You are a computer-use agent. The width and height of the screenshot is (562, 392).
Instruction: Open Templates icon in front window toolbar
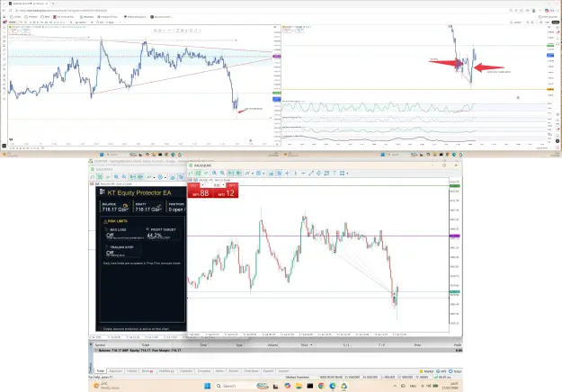click(x=271, y=173)
